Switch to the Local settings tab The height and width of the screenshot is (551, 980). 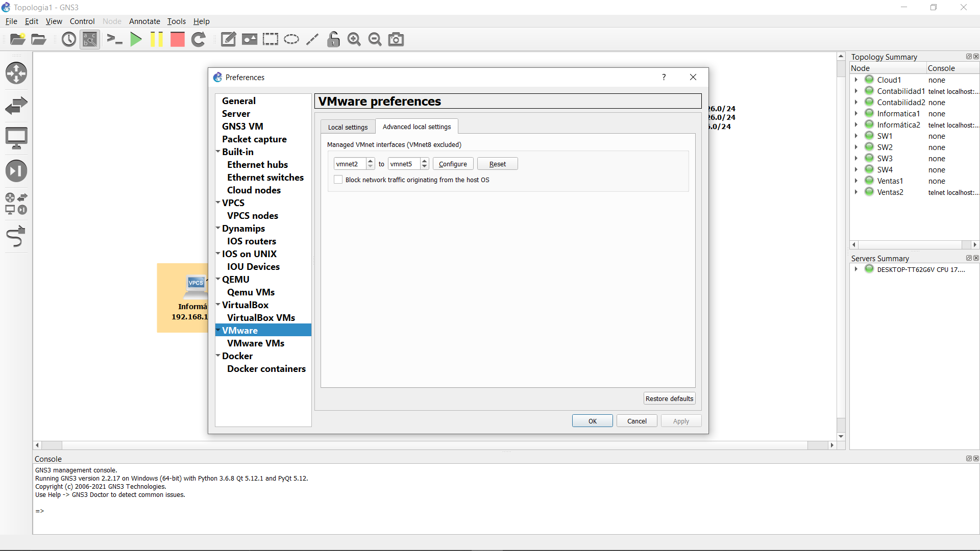(x=348, y=127)
